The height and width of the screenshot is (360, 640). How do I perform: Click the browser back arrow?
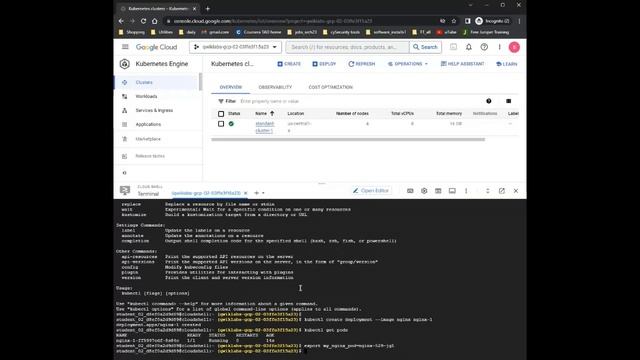coord(121,21)
